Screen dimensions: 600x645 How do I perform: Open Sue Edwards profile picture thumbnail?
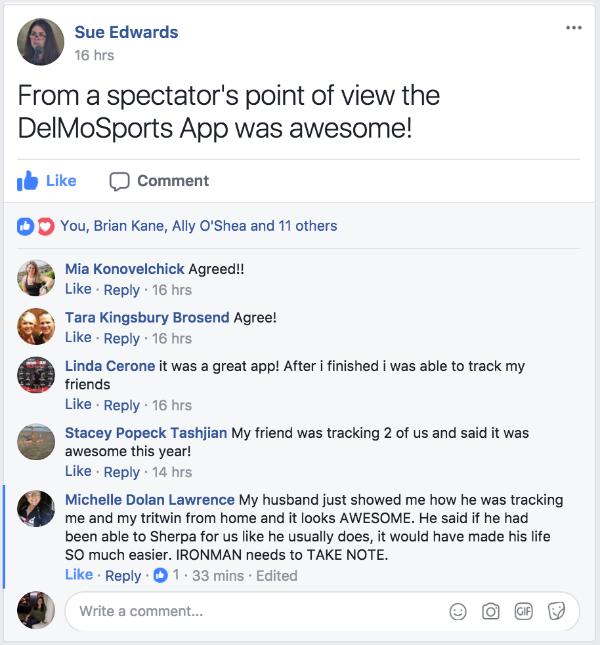pyautogui.click(x=41, y=42)
